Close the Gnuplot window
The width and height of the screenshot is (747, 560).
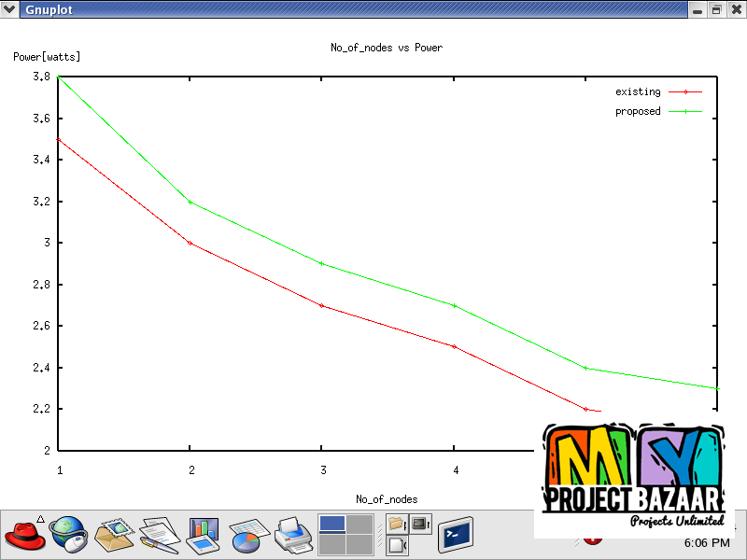(736, 9)
